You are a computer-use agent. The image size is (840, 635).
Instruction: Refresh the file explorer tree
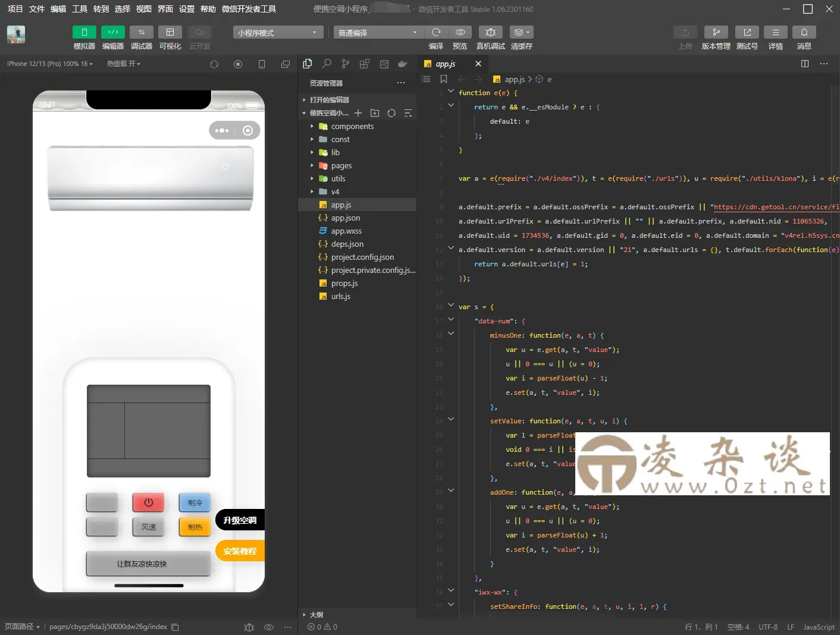(x=391, y=113)
